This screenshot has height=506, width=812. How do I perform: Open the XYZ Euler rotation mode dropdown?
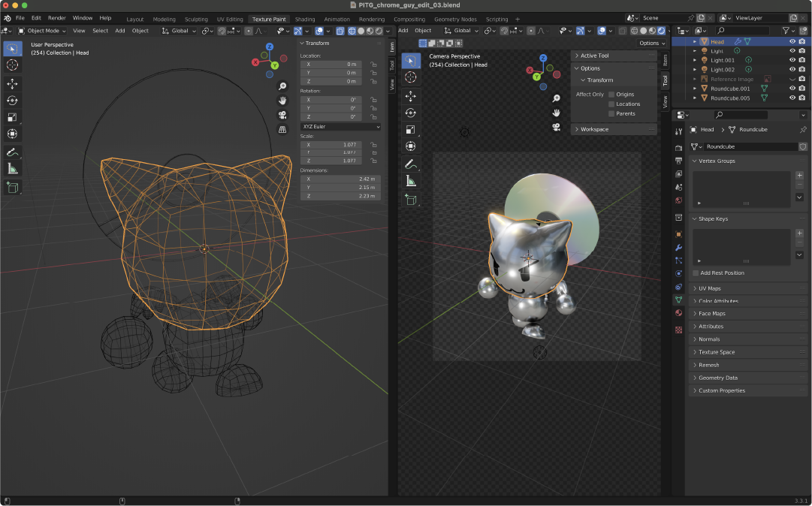tap(340, 127)
